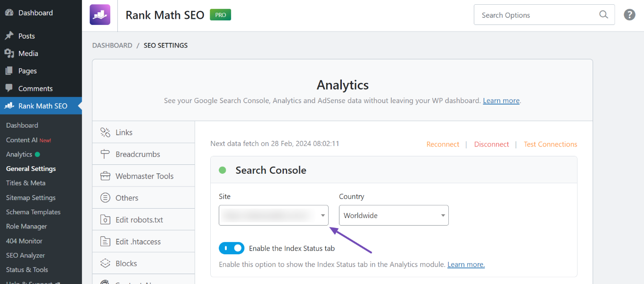Click the Rank Math SEO sidebar icon
Image resolution: width=644 pixels, height=284 pixels.
[x=9, y=106]
